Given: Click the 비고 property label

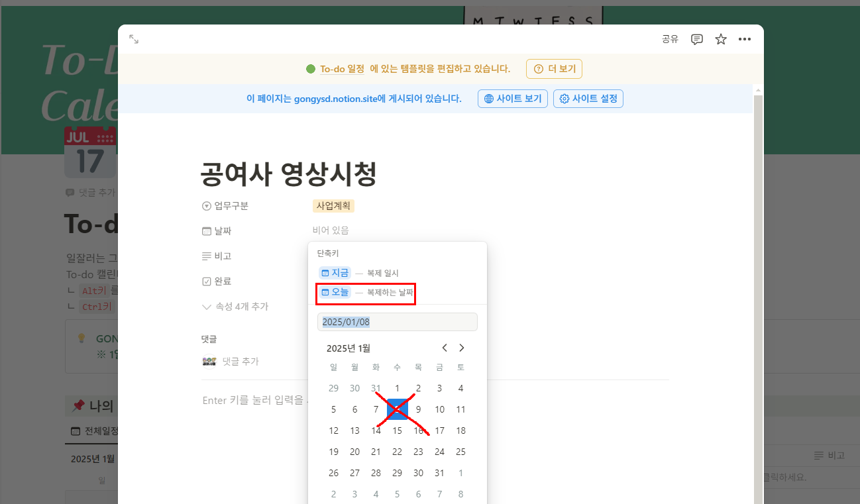Looking at the screenshot, I should tap(217, 256).
